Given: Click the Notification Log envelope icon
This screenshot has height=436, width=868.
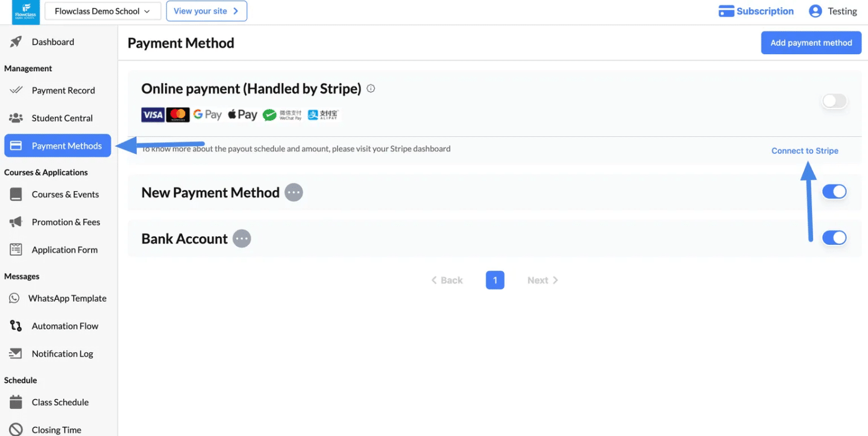Looking at the screenshot, I should 16,353.
